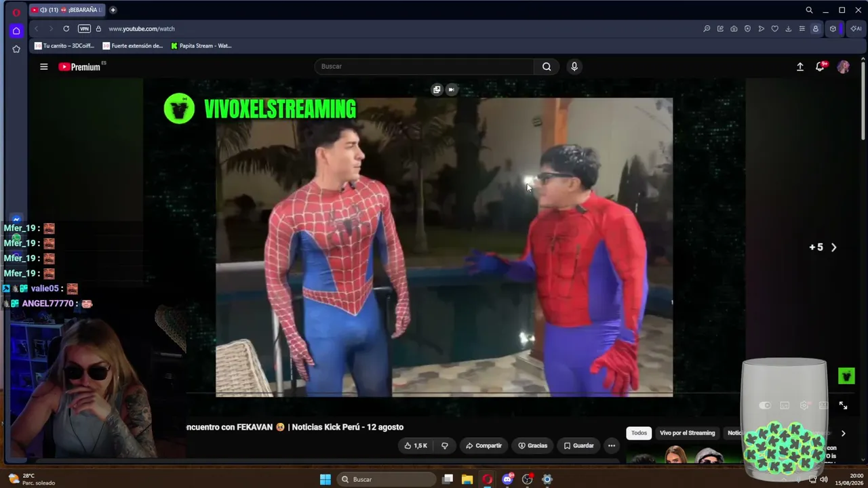Open OBS Studio from the taskbar
This screenshot has height=488, width=868.
[527, 479]
